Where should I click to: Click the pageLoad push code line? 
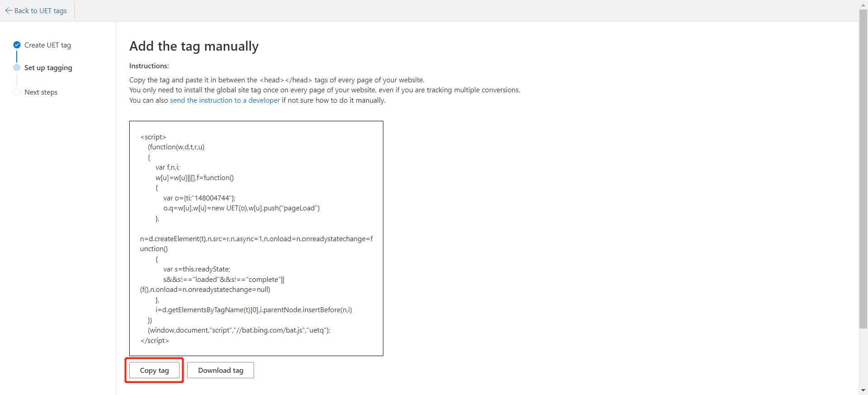[241, 208]
